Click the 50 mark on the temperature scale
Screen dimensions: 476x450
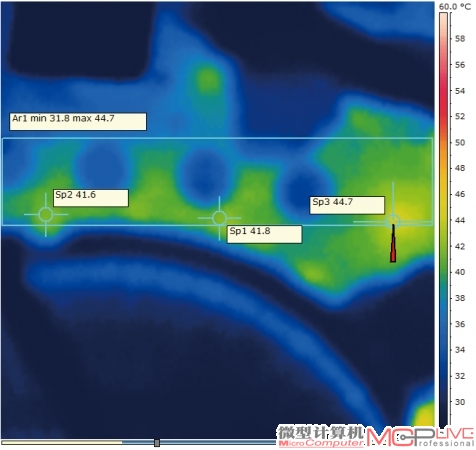(460, 142)
